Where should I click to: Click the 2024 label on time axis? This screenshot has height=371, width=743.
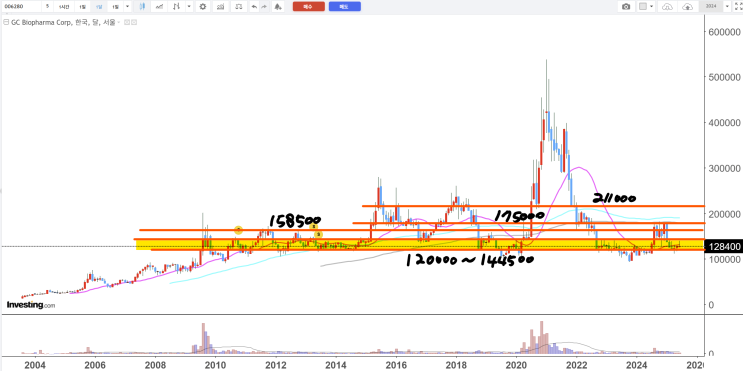tap(637, 365)
